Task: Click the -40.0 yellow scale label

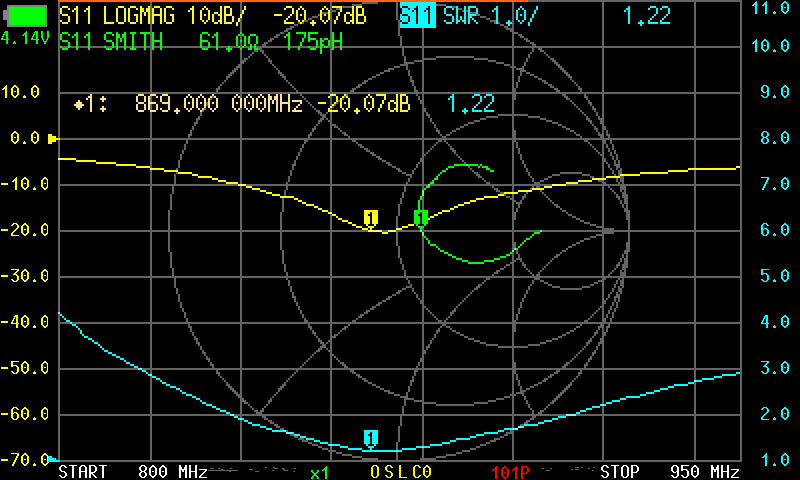Action: coord(25,322)
